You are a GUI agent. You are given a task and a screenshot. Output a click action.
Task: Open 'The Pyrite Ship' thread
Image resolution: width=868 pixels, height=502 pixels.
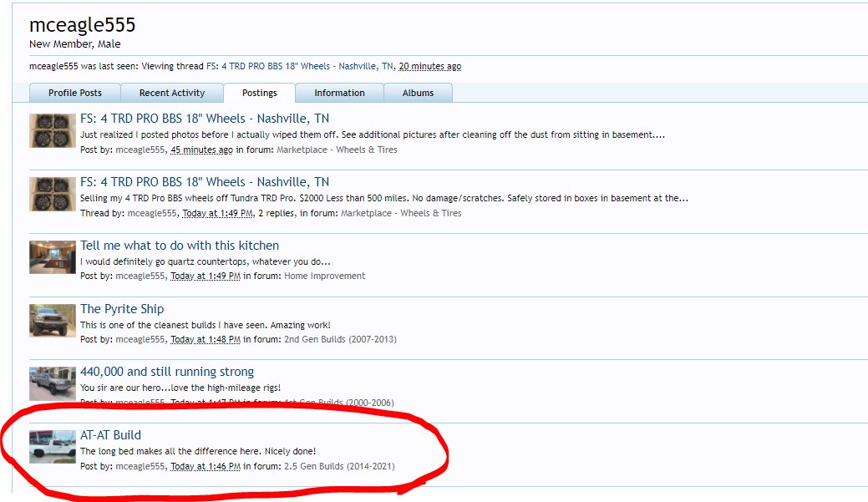click(x=122, y=309)
